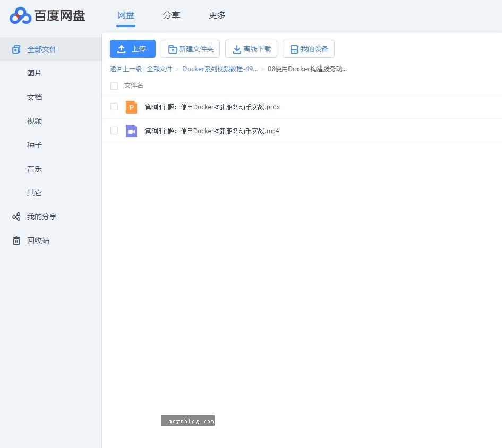Open the 视频 section in the sidebar
This screenshot has width=502, height=448.
[x=34, y=121]
